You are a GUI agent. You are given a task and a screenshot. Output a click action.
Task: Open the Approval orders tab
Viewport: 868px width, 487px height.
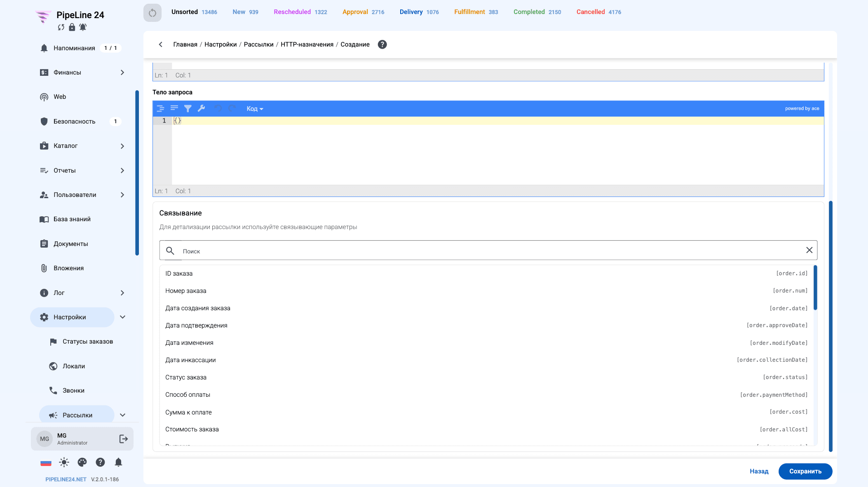pos(363,12)
